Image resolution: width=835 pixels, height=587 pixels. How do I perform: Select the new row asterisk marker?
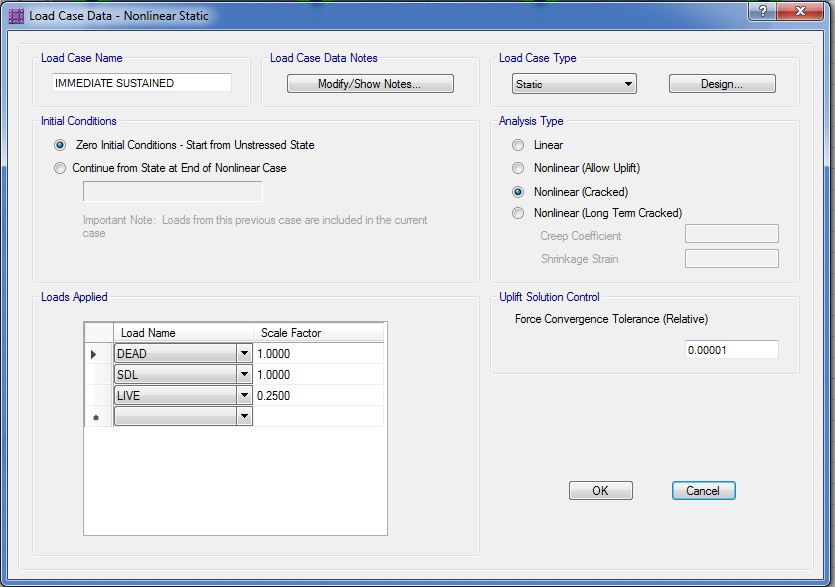pyautogui.click(x=99, y=417)
